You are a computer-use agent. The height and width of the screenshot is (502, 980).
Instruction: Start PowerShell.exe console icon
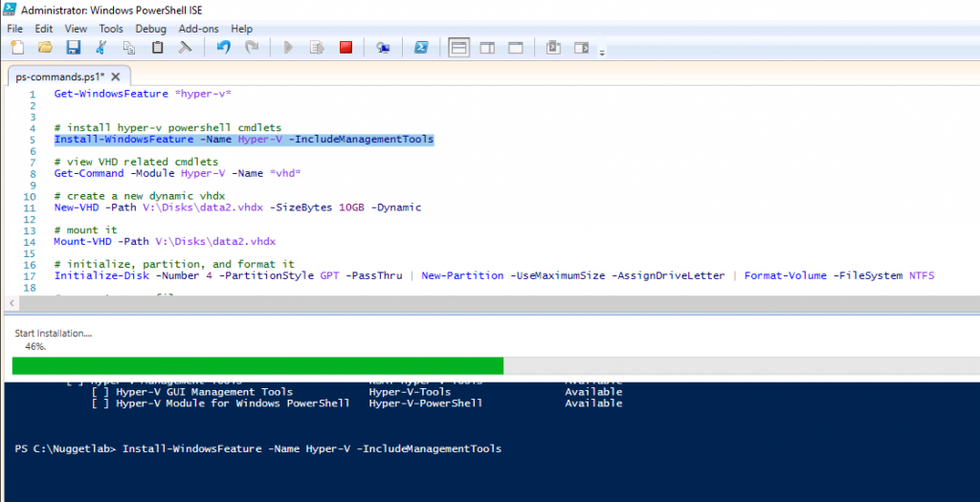point(421,48)
